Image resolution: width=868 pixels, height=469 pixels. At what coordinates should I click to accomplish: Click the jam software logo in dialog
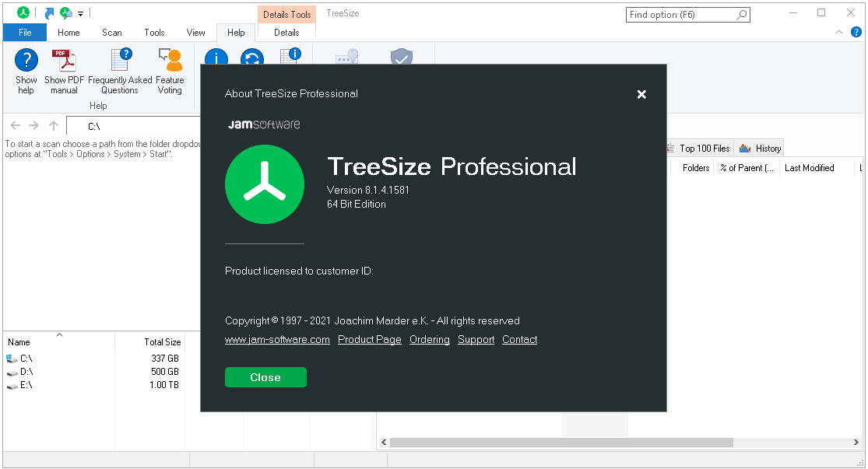click(x=264, y=124)
